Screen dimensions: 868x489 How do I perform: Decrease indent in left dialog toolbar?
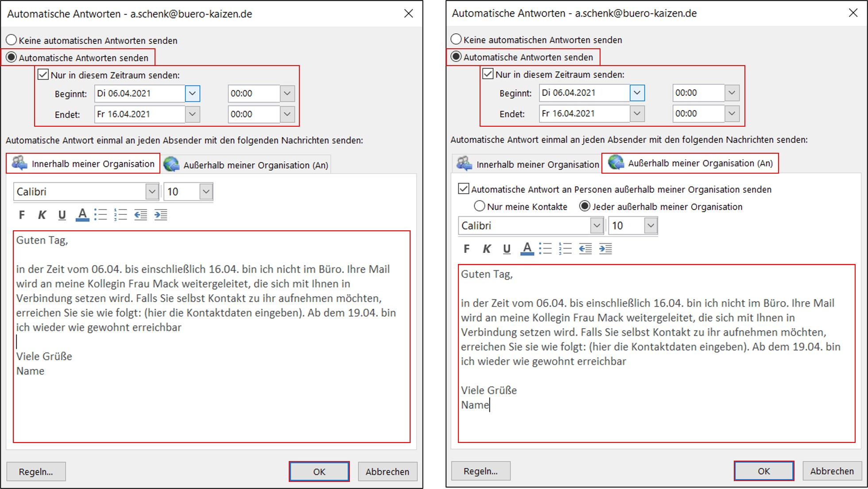pyautogui.click(x=140, y=215)
